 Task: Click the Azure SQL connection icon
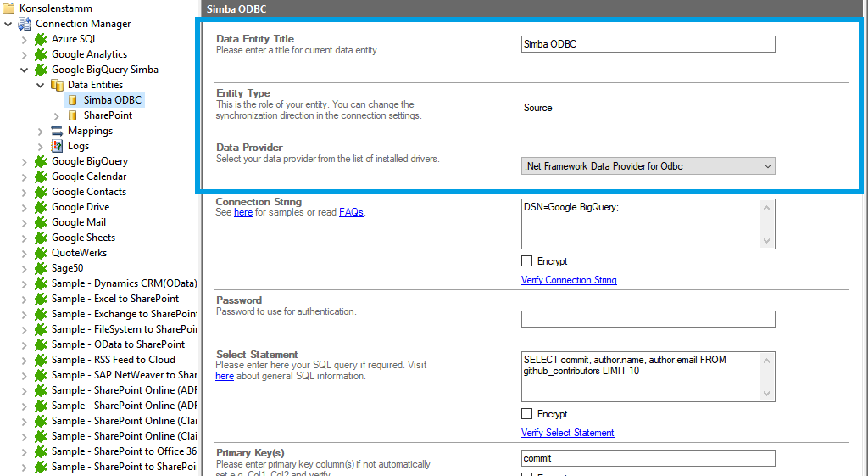[x=41, y=39]
